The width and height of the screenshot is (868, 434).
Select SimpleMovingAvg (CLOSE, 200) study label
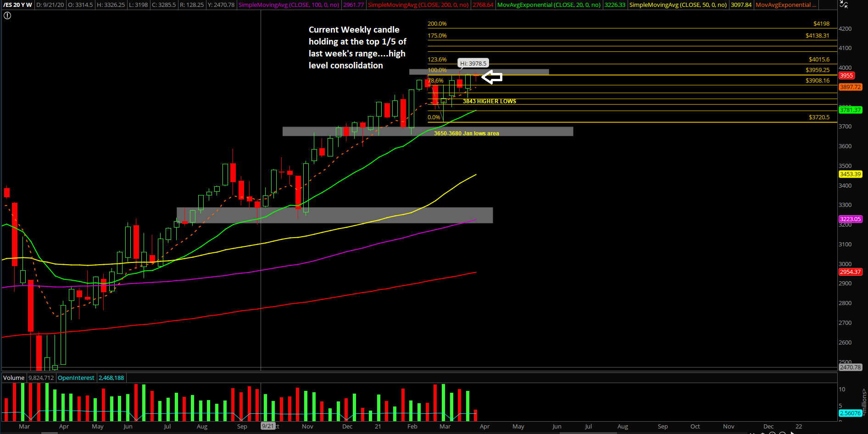click(x=418, y=5)
